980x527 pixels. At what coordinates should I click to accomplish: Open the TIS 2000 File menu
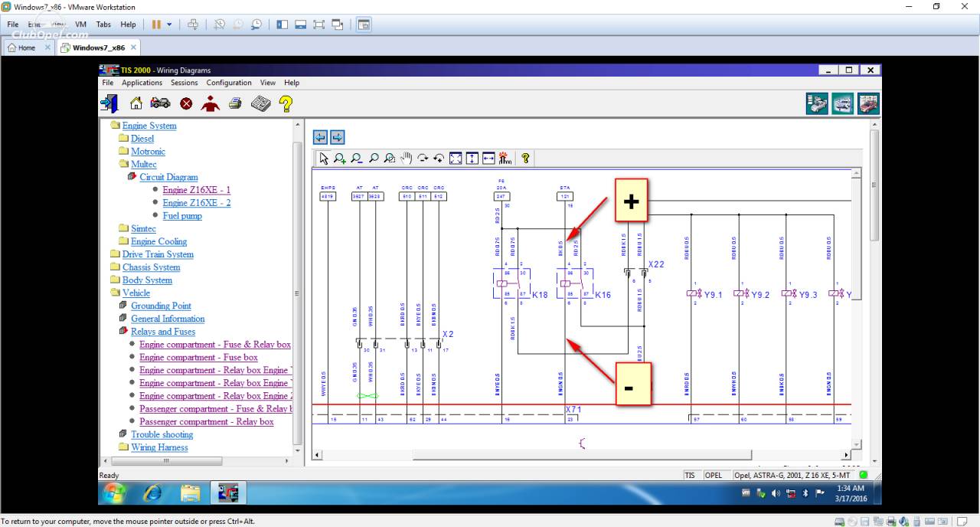tap(108, 83)
